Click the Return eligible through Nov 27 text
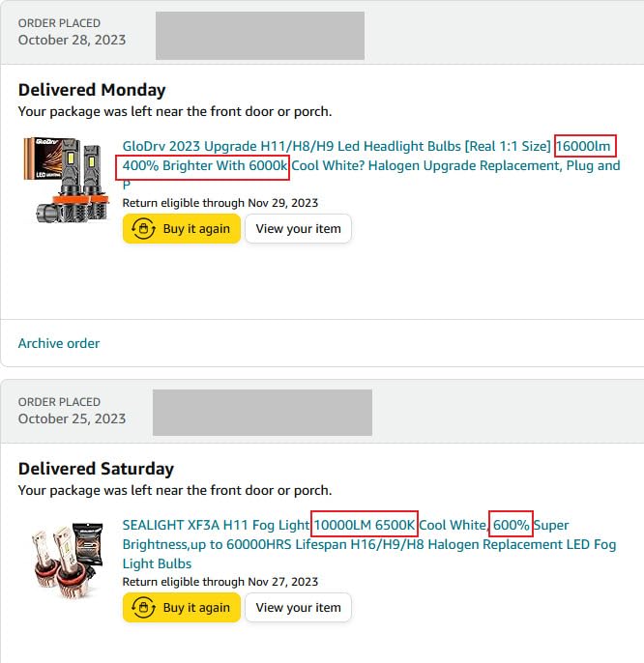 pyautogui.click(x=220, y=582)
